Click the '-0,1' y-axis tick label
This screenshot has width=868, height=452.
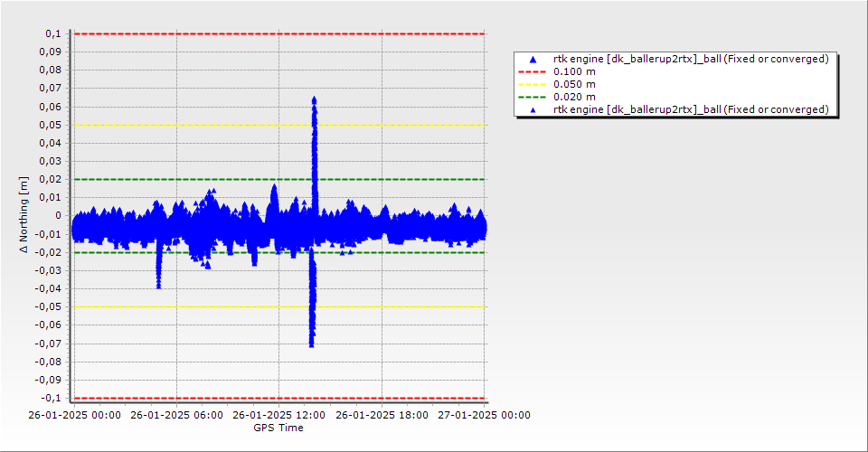click(x=52, y=399)
